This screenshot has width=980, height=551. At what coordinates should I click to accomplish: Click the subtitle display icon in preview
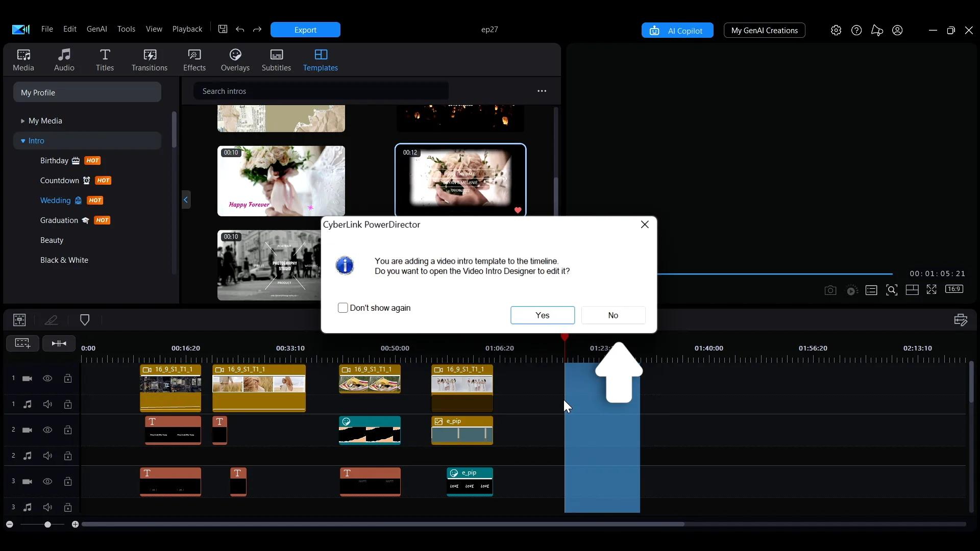point(871,290)
